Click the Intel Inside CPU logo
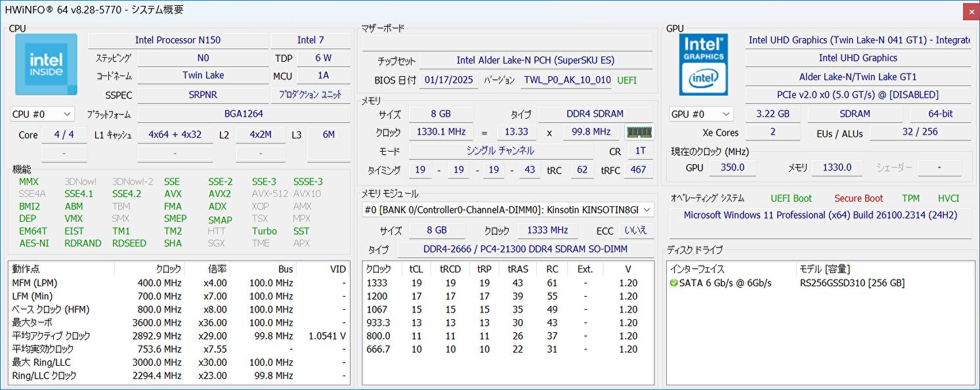The height and width of the screenshot is (390, 980). [x=46, y=64]
